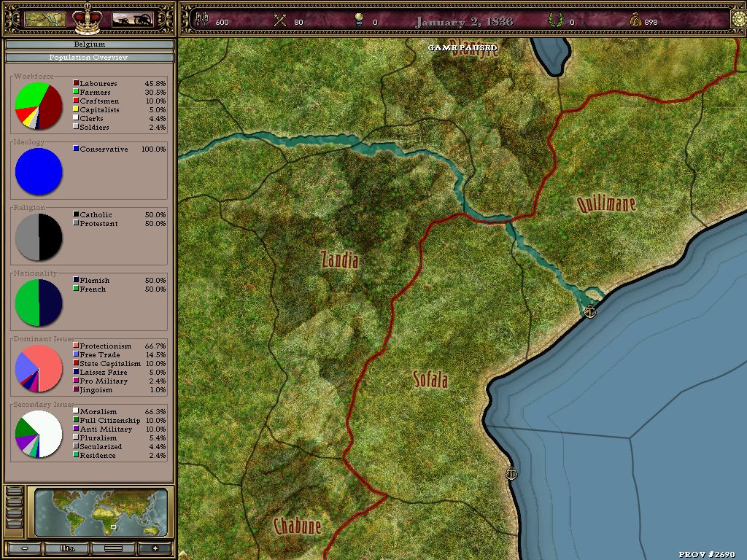This screenshot has width=747, height=560.
Task: Click the 'Full Citizenship' issue label
Action: [110, 421]
